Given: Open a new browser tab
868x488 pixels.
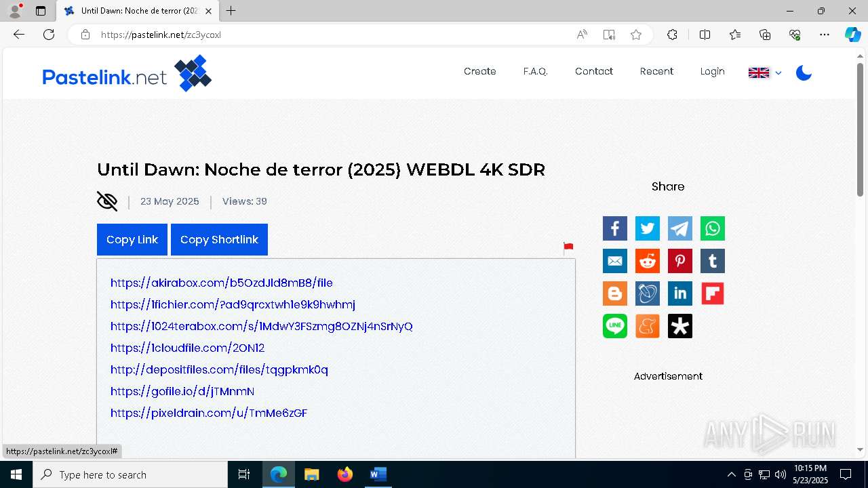Looking at the screenshot, I should (x=231, y=11).
